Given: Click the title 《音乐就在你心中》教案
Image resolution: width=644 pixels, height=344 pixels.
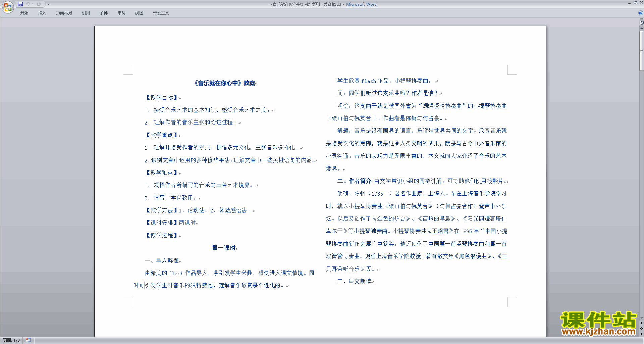Looking at the screenshot, I should coord(225,83).
